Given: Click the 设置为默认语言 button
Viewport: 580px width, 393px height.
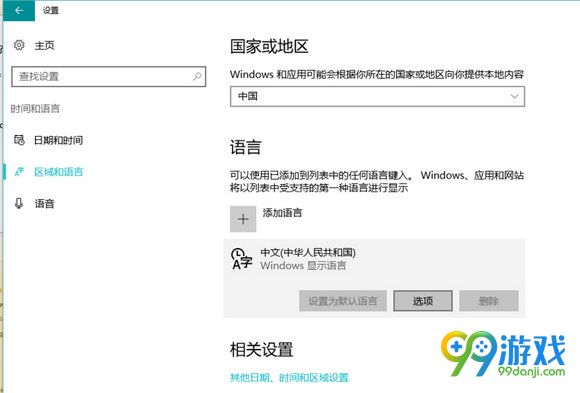Looking at the screenshot, I should click(x=343, y=301).
